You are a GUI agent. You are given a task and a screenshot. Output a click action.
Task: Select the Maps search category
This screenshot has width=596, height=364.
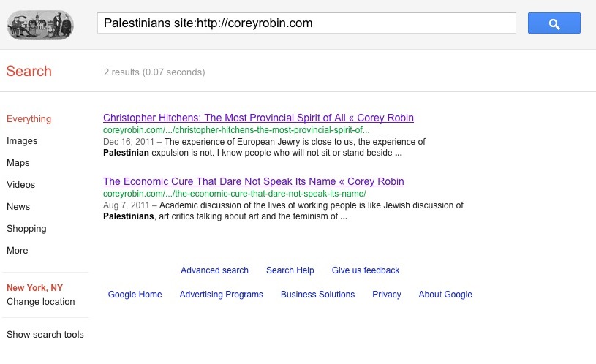coord(18,162)
